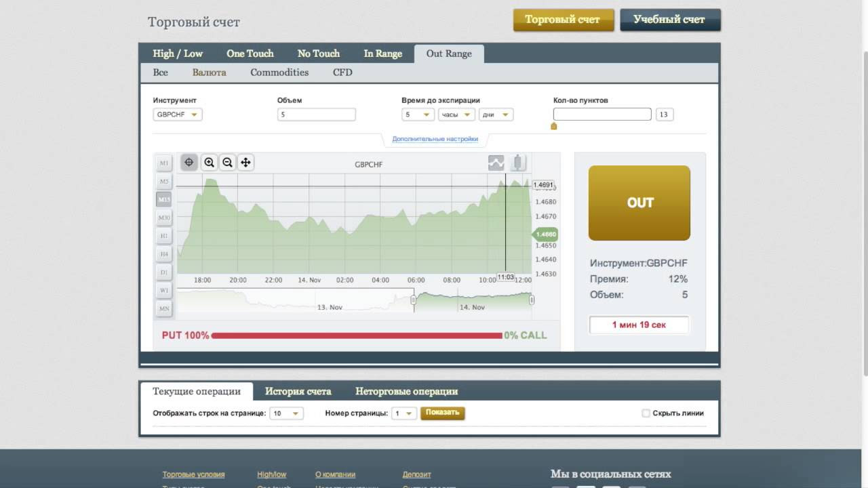
Task: Set chart timeframe to M15
Action: [164, 199]
